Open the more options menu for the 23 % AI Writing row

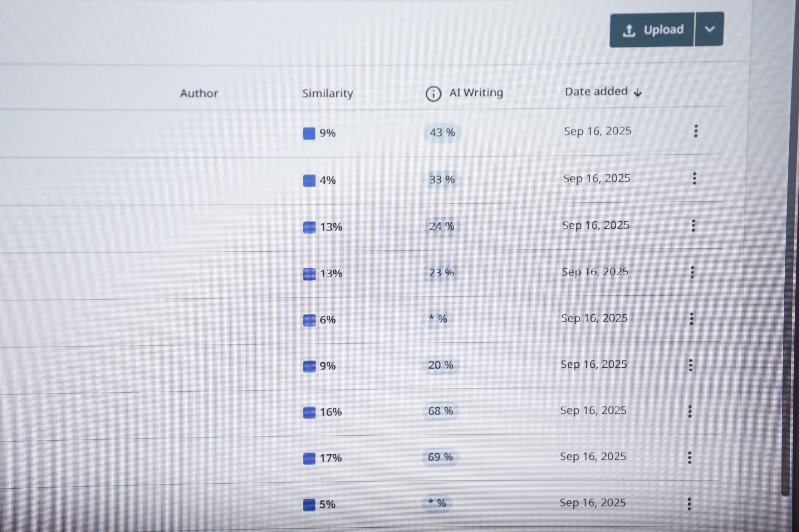click(x=692, y=272)
